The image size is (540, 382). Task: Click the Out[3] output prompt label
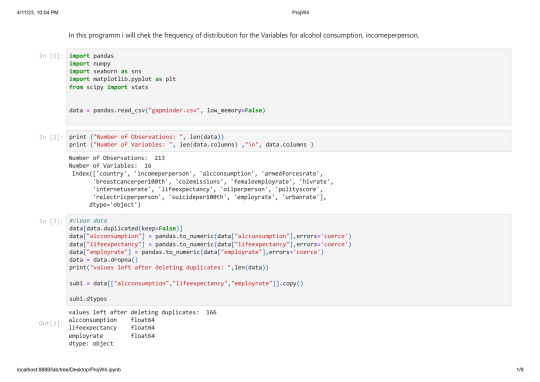(x=51, y=323)
